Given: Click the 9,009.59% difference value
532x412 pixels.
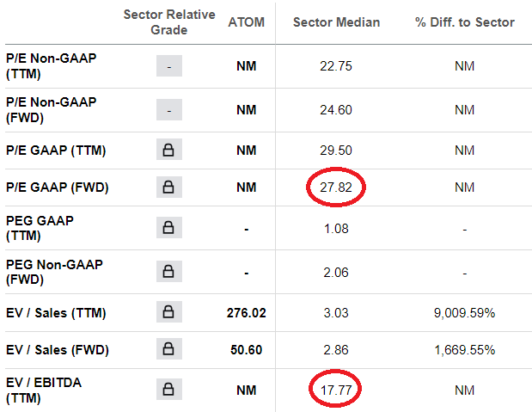Looking at the screenshot, I should 464,313.
